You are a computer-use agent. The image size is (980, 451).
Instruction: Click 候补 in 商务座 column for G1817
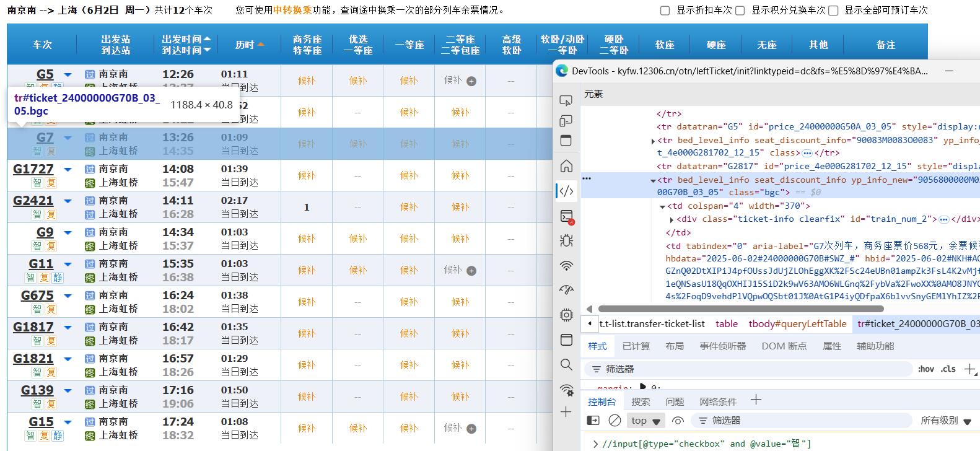pyautogui.click(x=307, y=334)
